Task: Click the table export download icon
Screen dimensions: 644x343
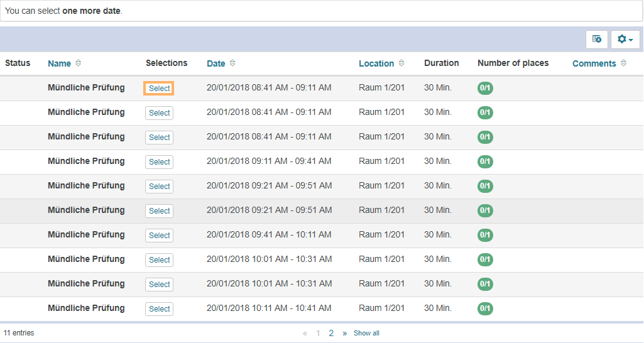Action: [596, 40]
